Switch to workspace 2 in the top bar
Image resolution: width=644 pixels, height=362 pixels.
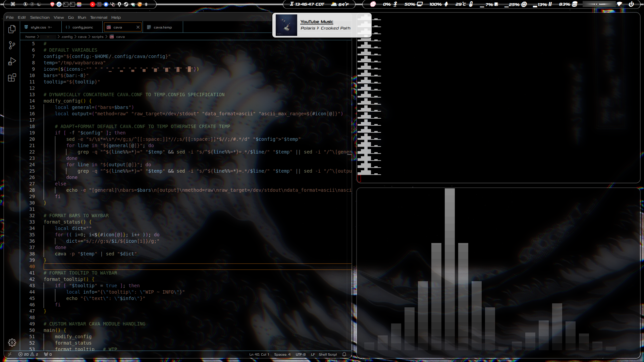click(x=32, y=4)
